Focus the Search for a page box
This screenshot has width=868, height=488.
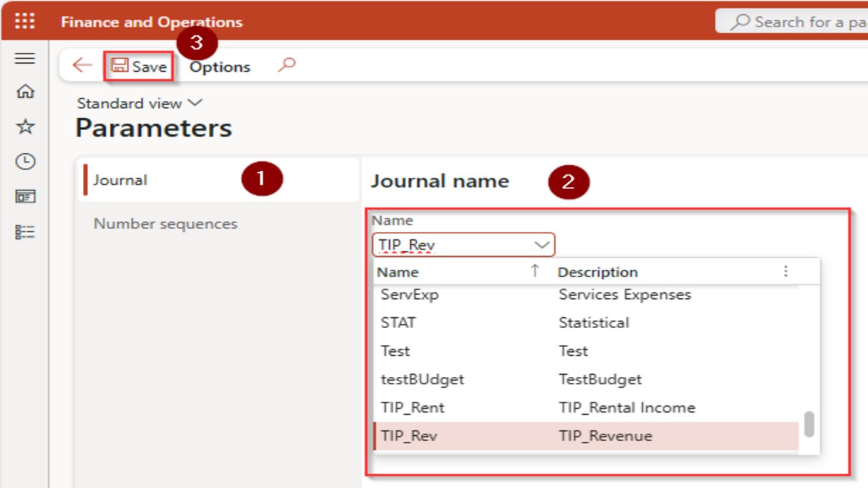pyautogui.click(x=791, y=22)
